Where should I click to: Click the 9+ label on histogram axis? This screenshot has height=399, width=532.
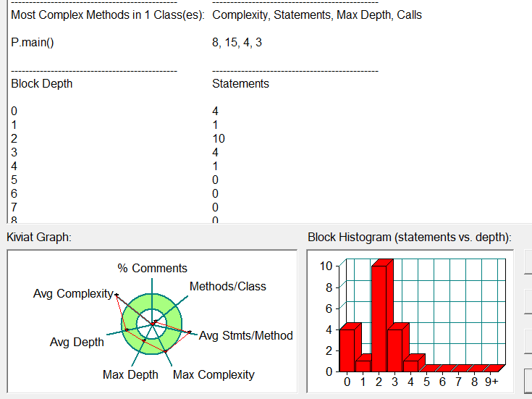click(491, 381)
